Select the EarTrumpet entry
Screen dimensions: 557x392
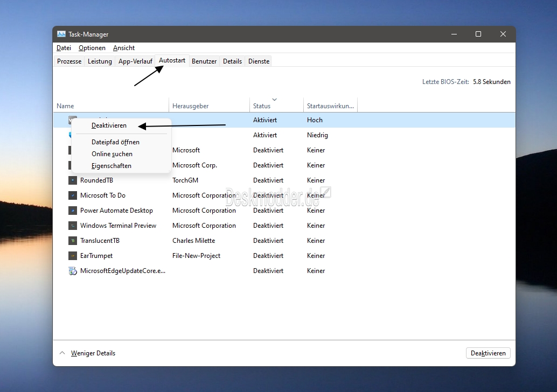(96, 256)
